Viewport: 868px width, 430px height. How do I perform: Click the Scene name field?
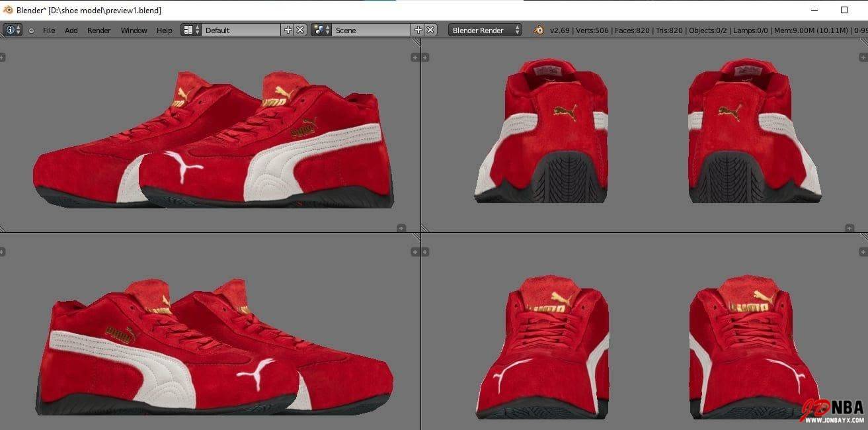(372, 30)
